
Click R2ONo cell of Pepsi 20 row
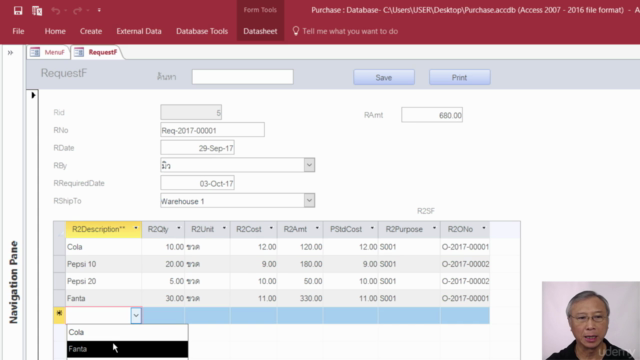tap(465, 281)
